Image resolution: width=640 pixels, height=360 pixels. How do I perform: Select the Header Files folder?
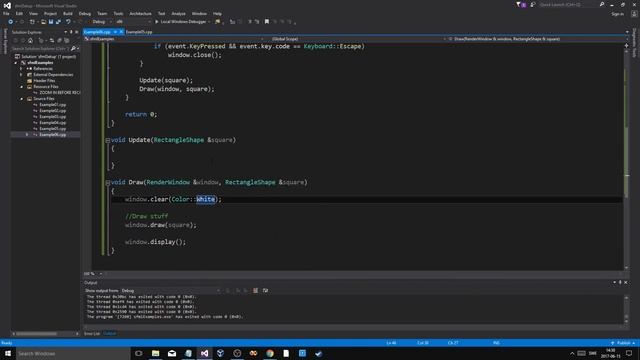[x=44, y=81]
